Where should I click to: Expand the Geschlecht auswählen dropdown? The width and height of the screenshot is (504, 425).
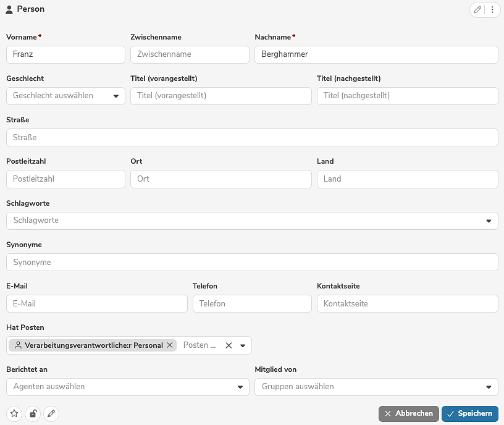(x=116, y=96)
